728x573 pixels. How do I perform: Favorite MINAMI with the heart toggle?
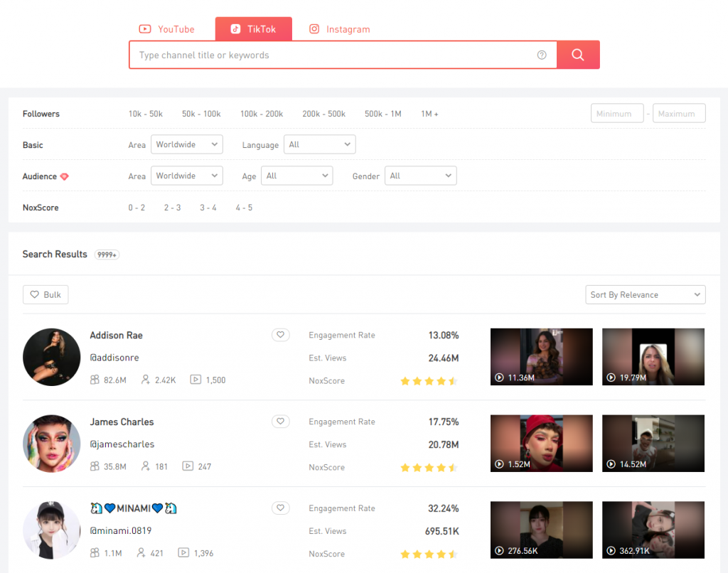point(280,508)
